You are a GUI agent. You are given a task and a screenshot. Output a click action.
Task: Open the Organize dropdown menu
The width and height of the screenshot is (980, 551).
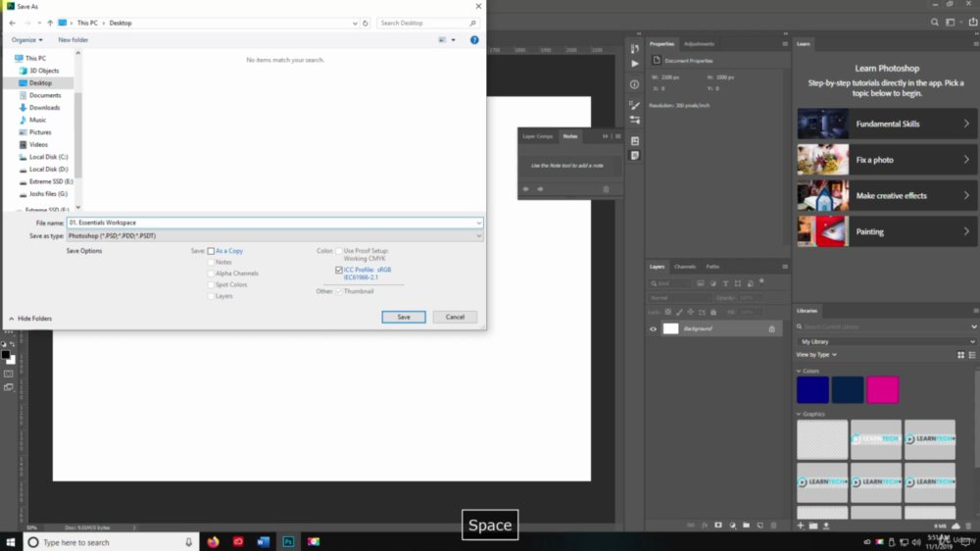pyautogui.click(x=26, y=40)
